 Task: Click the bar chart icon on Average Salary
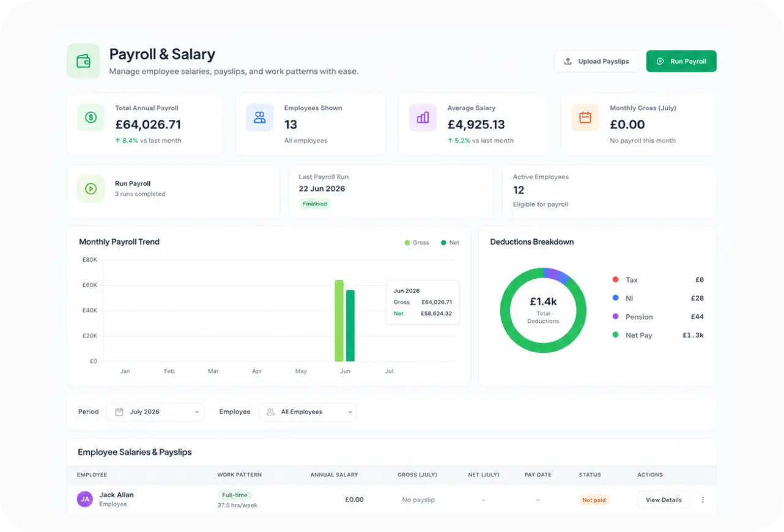click(423, 117)
